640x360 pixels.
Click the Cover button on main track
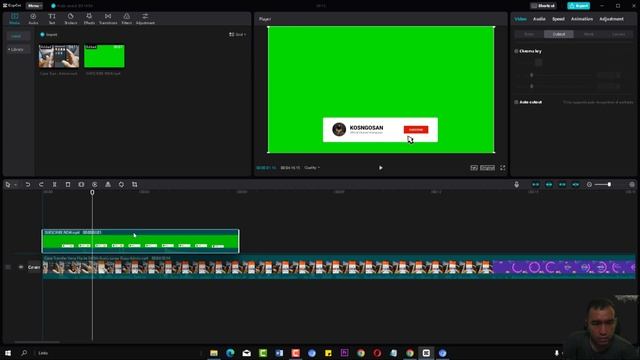[34, 267]
